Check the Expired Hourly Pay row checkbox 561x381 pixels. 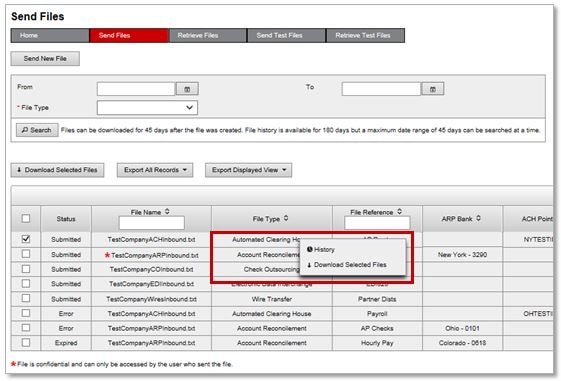(x=26, y=343)
